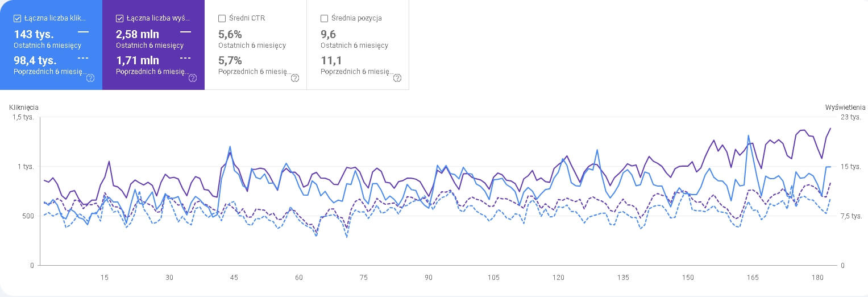This screenshot has width=868, height=297.
Task: Click help icon in blue clicks card
Action: click(x=90, y=78)
